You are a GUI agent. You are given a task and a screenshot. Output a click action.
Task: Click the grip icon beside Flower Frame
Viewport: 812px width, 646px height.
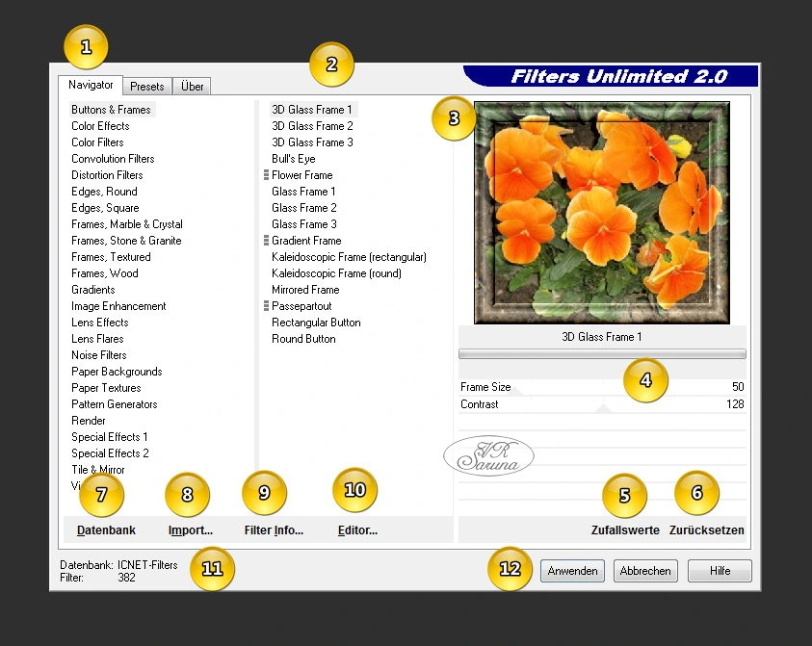(x=266, y=175)
